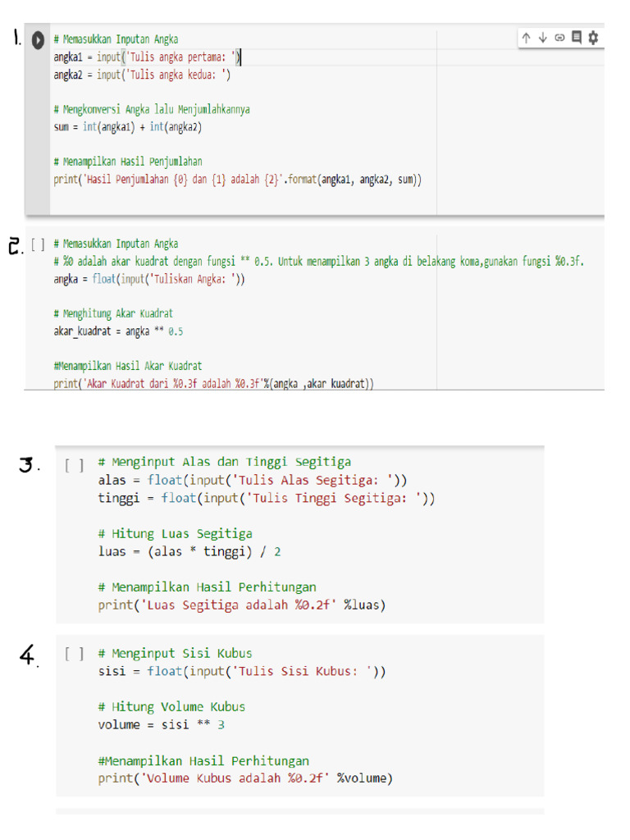Screen dimensions: 630x840
Task: Click the run bracket of square root cell
Action: click(x=38, y=244)
